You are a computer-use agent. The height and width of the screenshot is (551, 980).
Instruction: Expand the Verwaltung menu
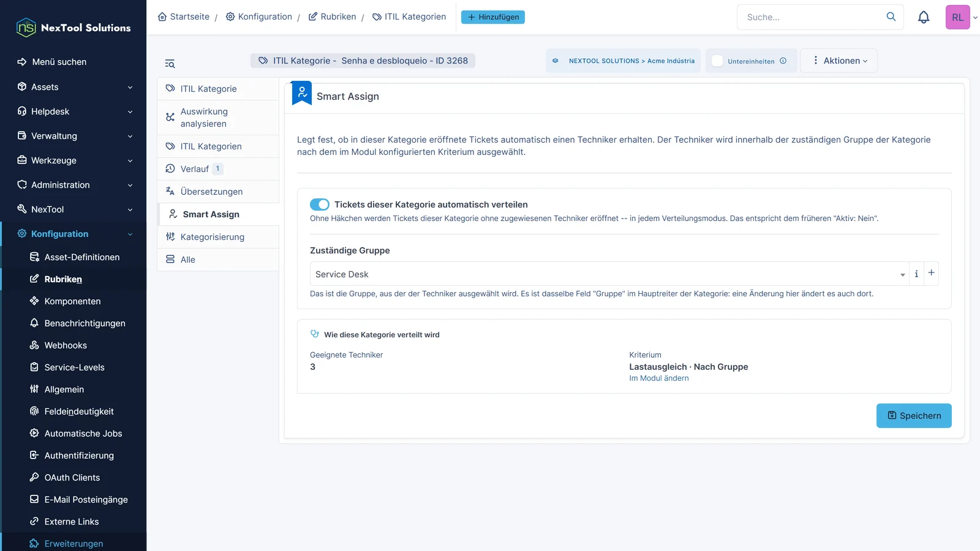coord(73,136)
